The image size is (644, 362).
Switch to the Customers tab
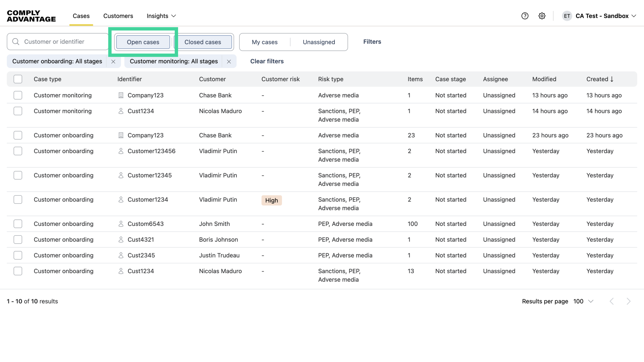pyautogui.click(x=118, y=16)
